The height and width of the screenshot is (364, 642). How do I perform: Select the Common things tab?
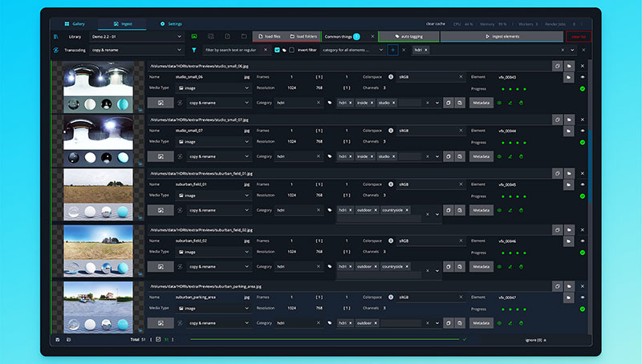tap(342, 36)
